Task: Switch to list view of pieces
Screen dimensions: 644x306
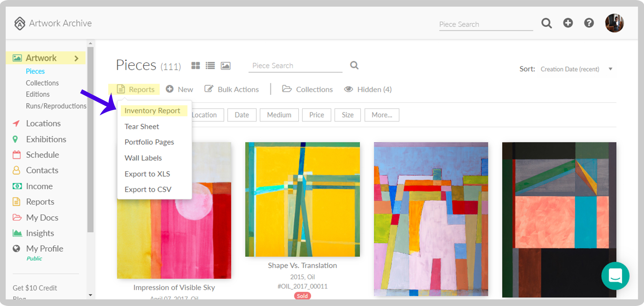Action: tap(210, 66)
